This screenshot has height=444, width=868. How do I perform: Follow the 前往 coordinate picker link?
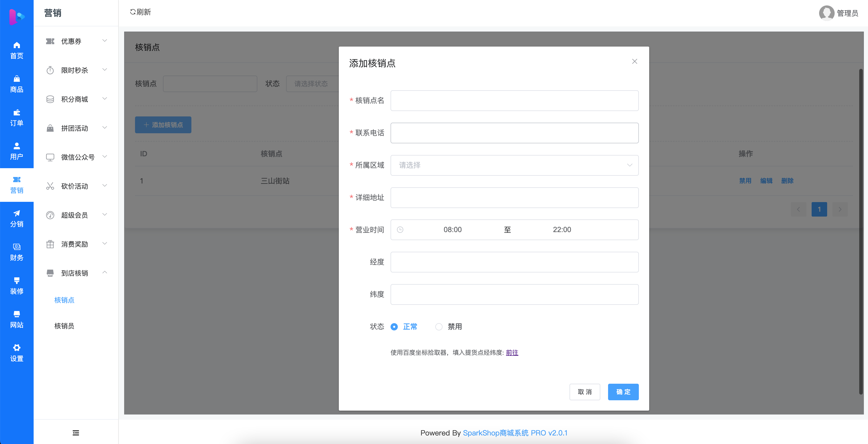(x=512, y=353)
